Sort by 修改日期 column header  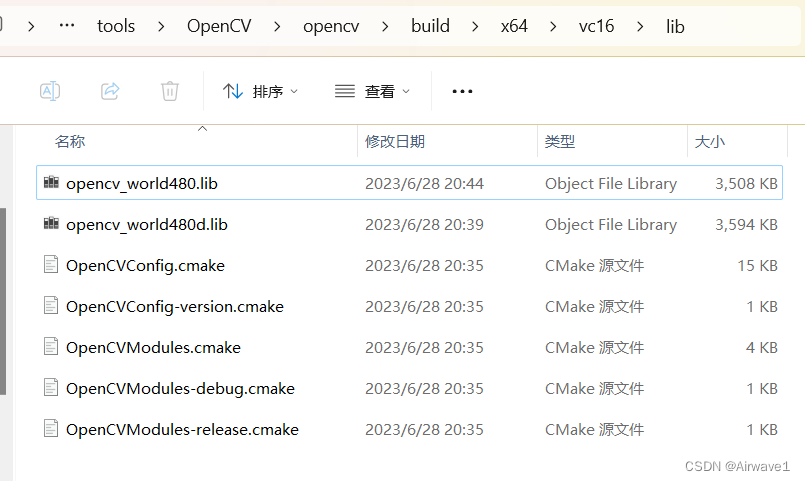pos(395,142)
